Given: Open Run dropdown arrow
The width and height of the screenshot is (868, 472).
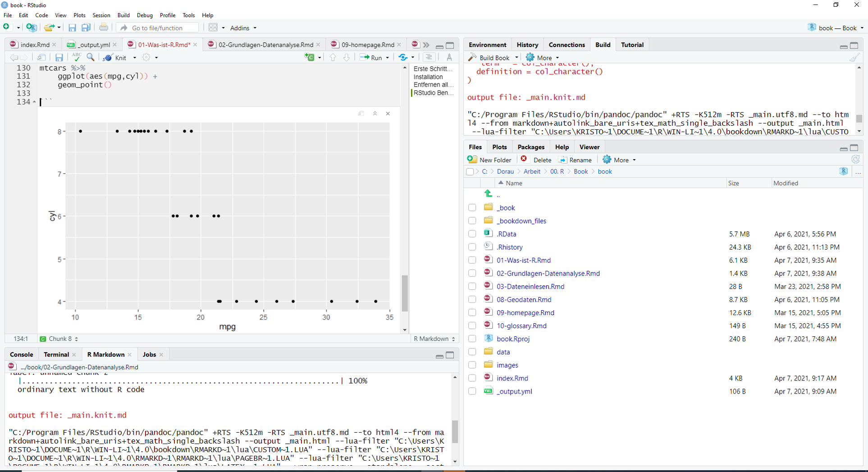Looking at the screenshot, I should pos(387,58).
